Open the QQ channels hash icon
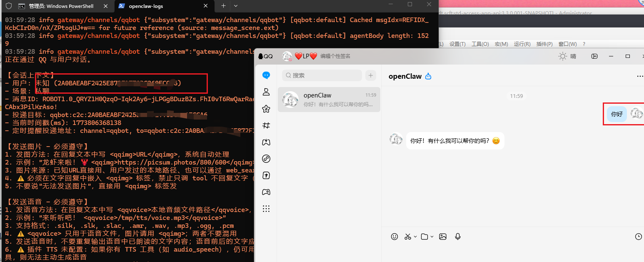This screenshot has width=644, height=262. pyautogui.click(x=266, y=125)
